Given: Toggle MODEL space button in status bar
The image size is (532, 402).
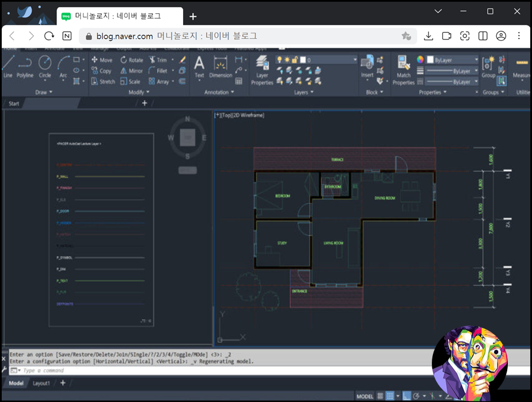Looking at the screenshot, I should point(364,396).
